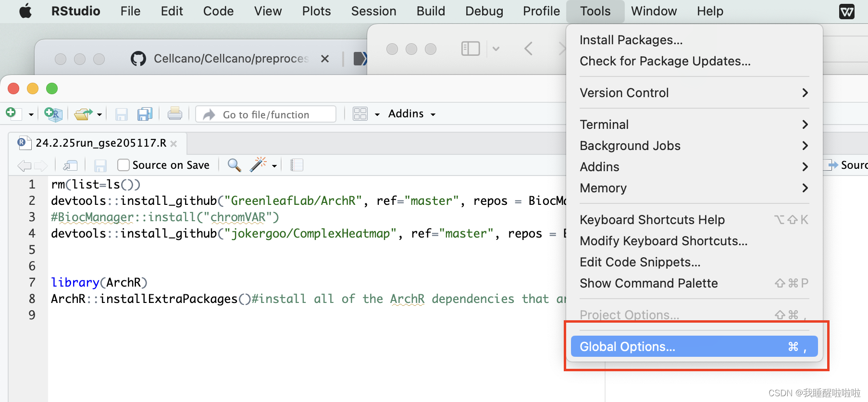Click the save all documents icon

click(x=145, y=114)
